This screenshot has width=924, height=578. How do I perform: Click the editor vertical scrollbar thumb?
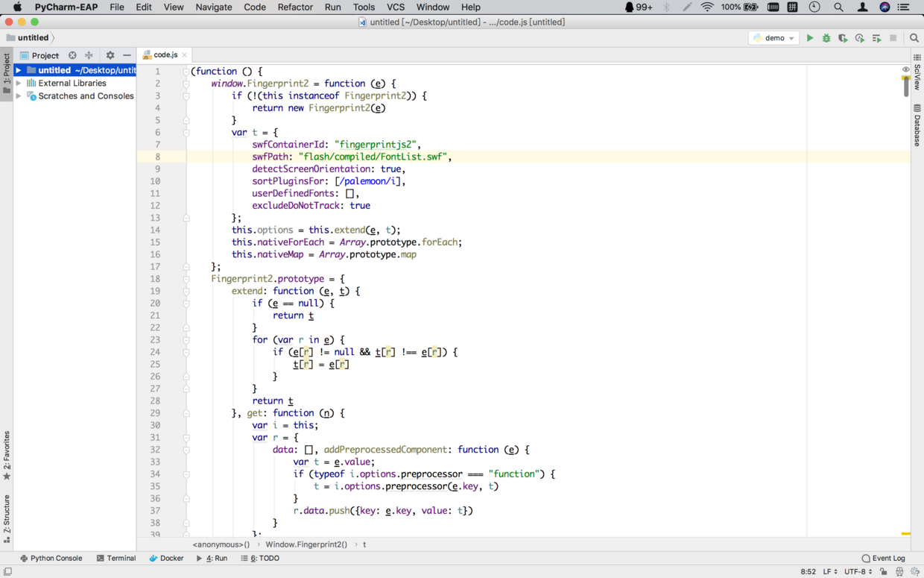[906, 87]
